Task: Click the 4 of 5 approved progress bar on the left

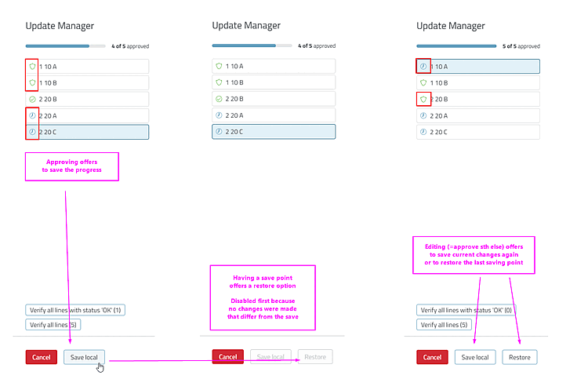Action: pyautogui.click(x=66, y=46)
